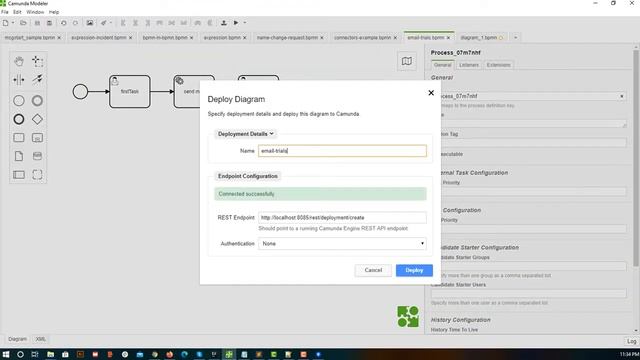Switch to the bpmn-in-bpmn.bpmn tab

coord(165,38)
